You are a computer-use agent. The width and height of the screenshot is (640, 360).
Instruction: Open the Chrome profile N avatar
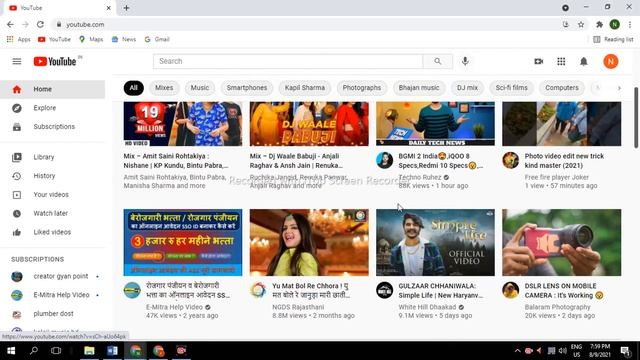[615, 24]
